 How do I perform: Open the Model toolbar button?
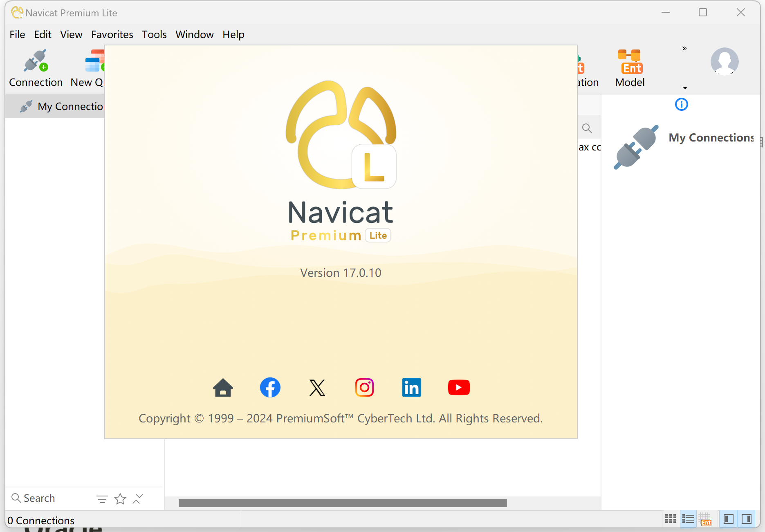[630, 68]
